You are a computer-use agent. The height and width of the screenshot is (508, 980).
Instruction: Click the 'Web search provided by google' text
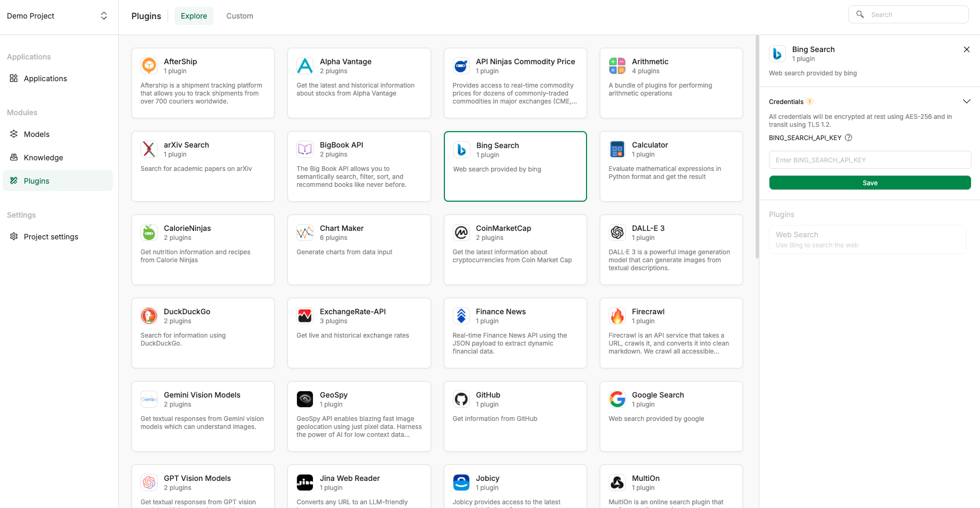[656, 419]
